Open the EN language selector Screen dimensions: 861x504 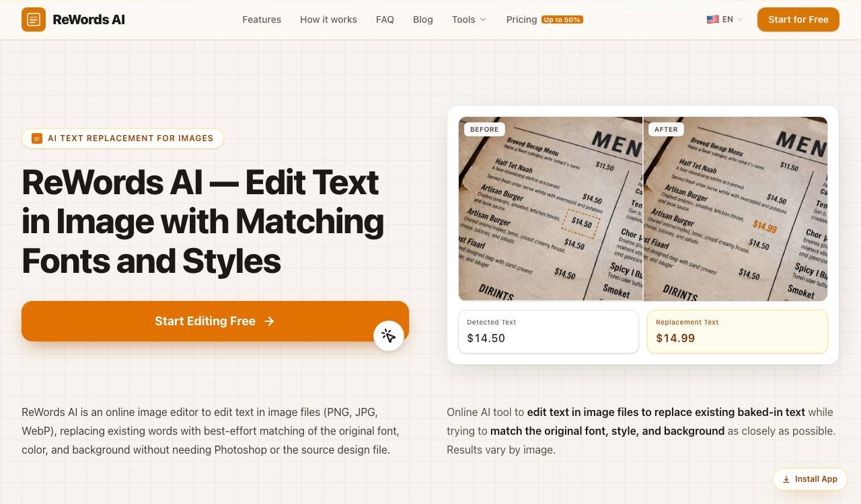click(x=724, y=19)
